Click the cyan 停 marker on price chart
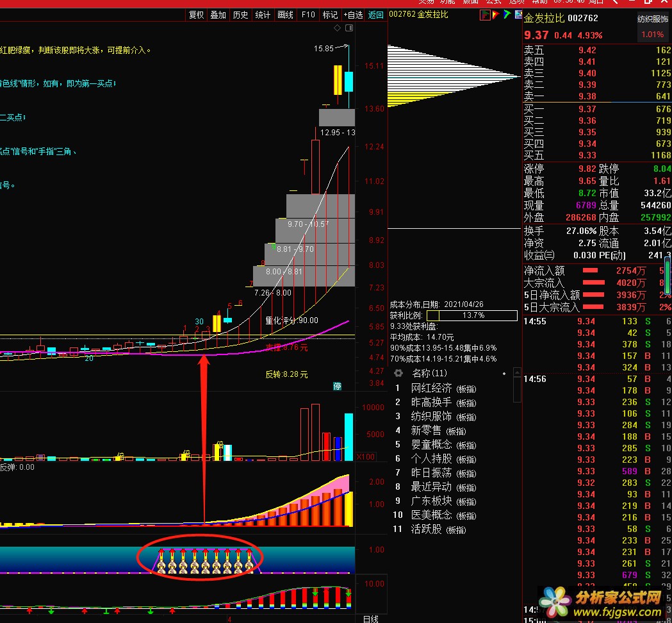Viewport: 672px width, 623px height. pyautogui.click(x=338, y=386)
